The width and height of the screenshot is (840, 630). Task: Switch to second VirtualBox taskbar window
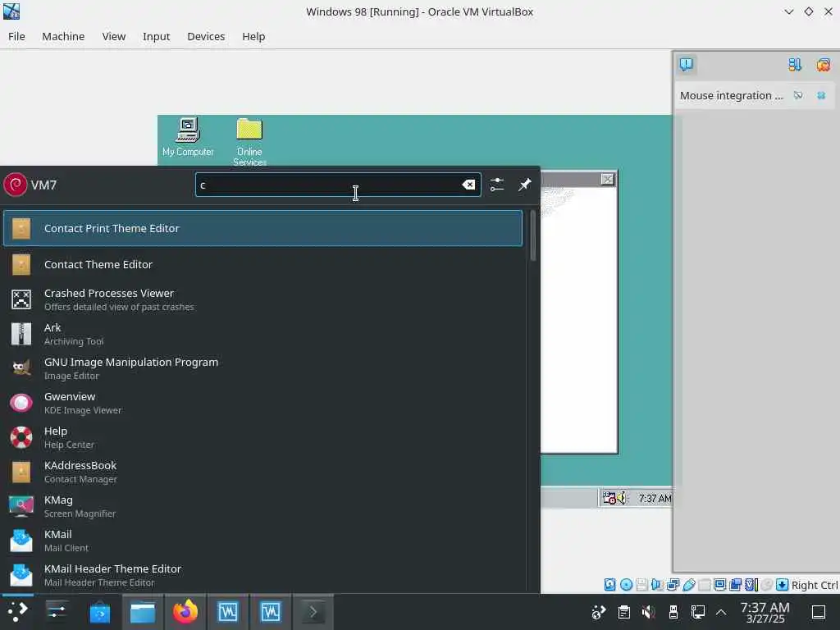coord(271,612)
